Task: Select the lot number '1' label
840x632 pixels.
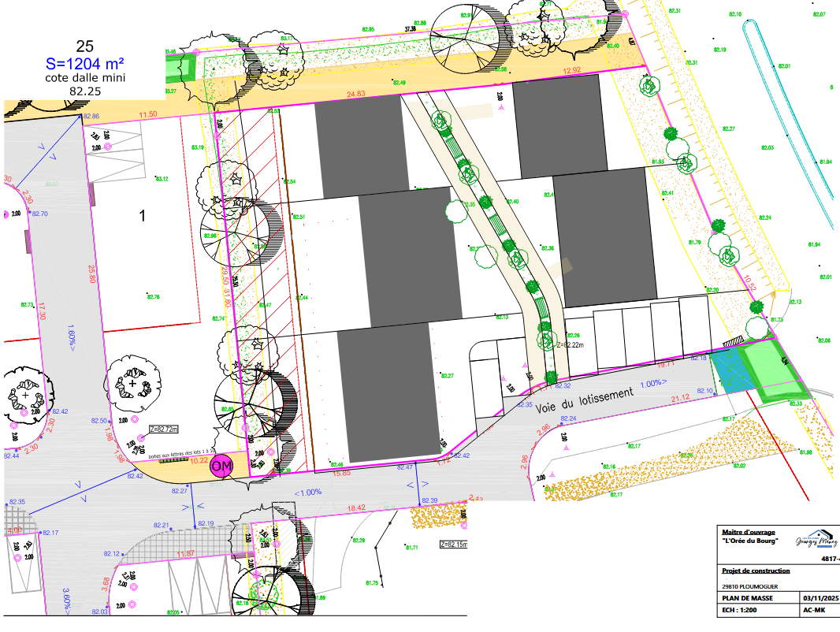Action: 143,216
